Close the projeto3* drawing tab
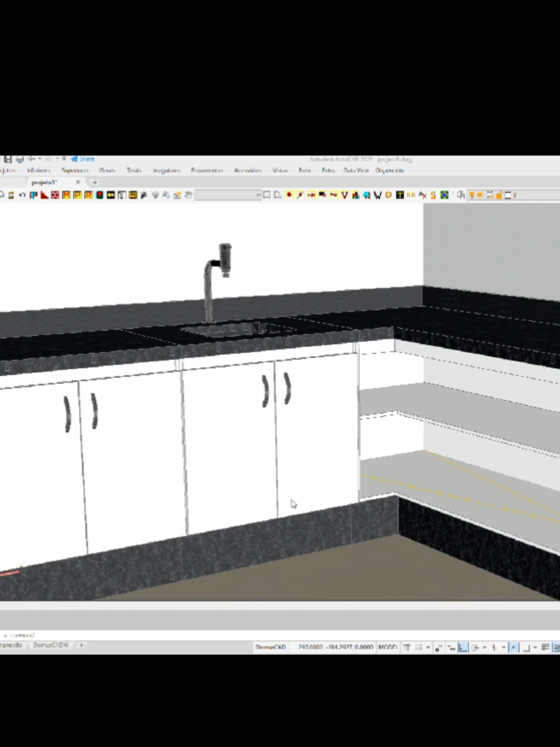 pos(78,182)
